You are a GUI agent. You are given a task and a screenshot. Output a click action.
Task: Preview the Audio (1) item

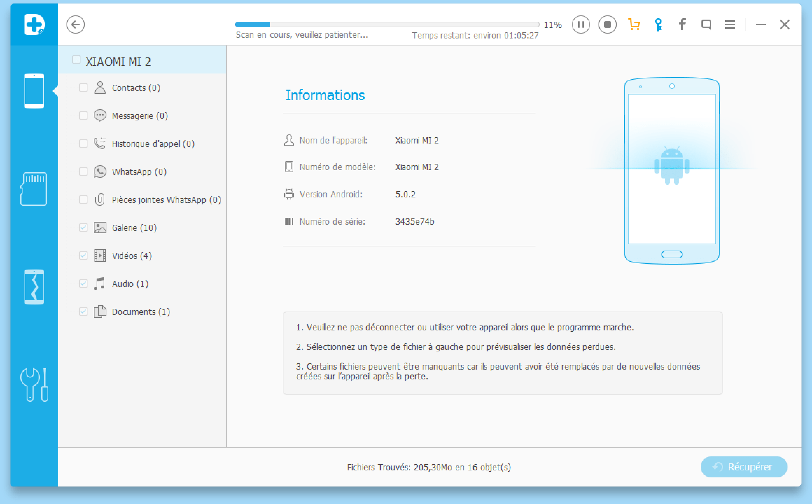click(x=130, y=284)
